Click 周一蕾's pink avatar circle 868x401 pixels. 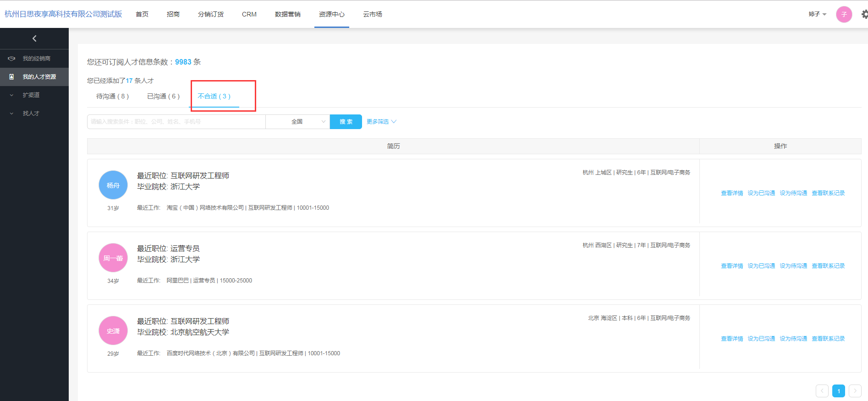[113, 258]
